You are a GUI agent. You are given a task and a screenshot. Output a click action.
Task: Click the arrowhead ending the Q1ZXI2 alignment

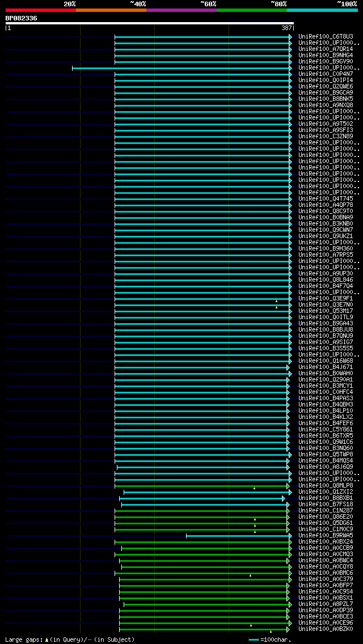click(x=290, y=493)
